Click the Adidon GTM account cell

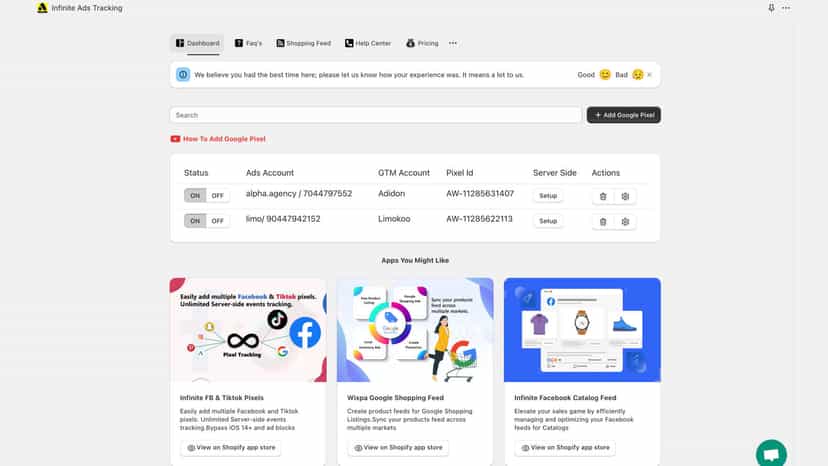[x=391, y=193]
